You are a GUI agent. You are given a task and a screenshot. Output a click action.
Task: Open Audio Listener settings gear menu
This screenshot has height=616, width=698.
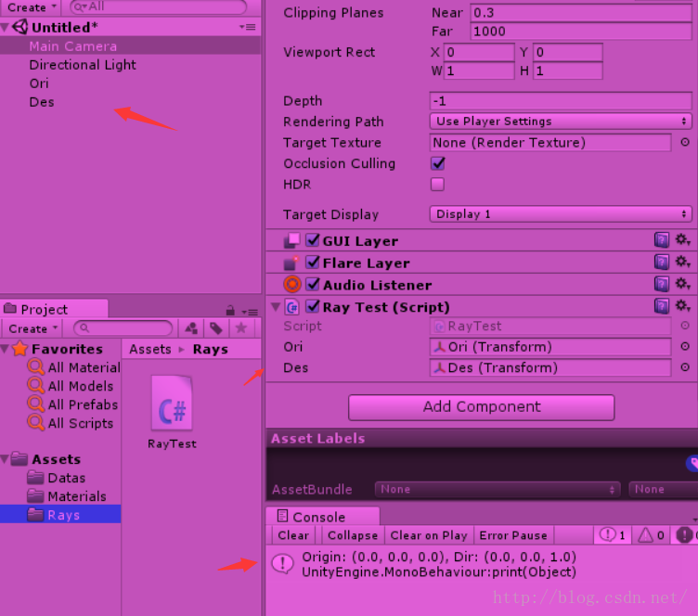tap(682, 283)
